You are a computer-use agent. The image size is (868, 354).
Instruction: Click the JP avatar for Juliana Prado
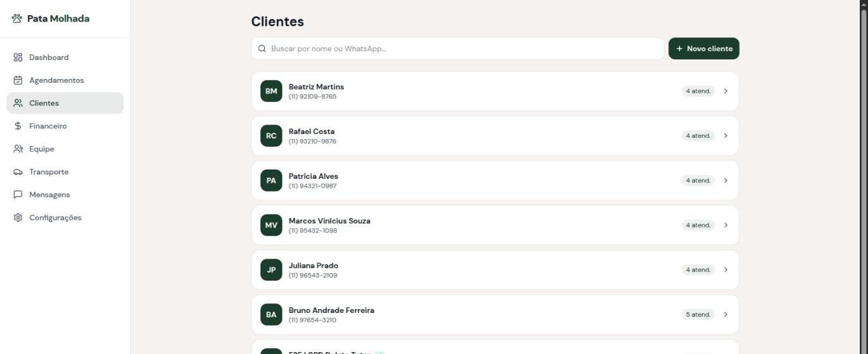[271, 270]
